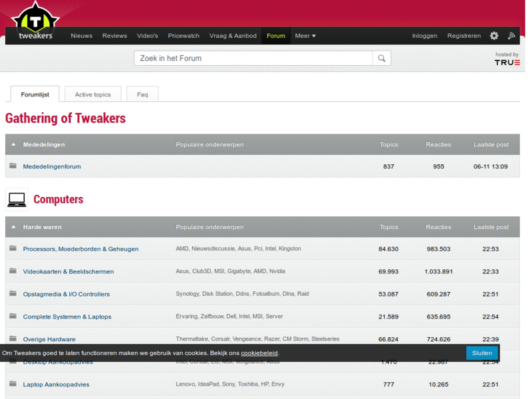Switch to the Active topics tab

coord(92,94)
